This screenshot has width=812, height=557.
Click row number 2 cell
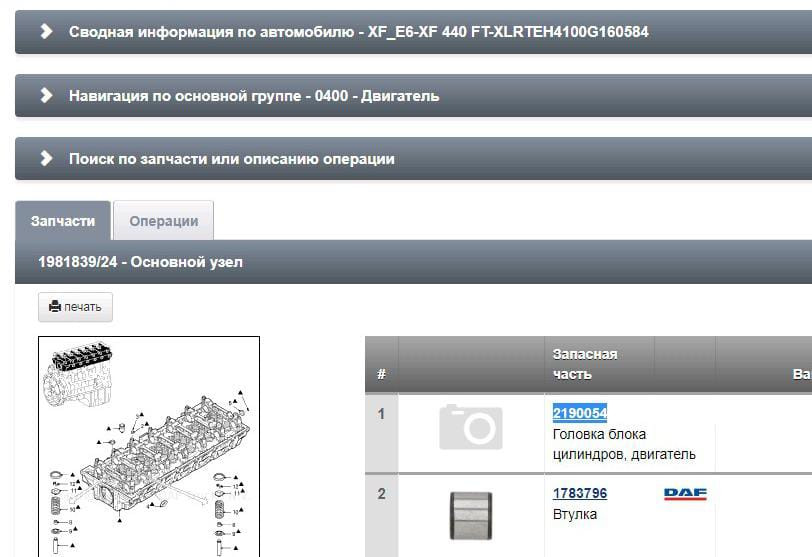[x=382, y=516]
